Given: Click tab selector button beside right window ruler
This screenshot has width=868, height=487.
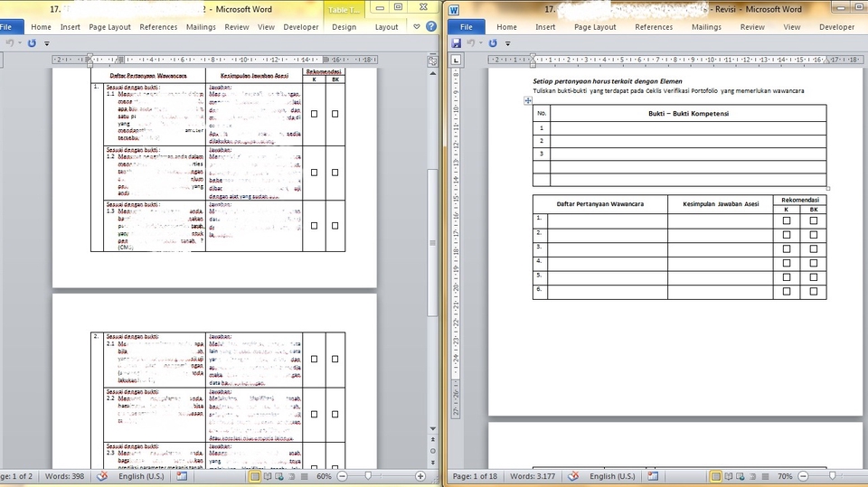Looking at the screenshot, I should tap(456, 60).
